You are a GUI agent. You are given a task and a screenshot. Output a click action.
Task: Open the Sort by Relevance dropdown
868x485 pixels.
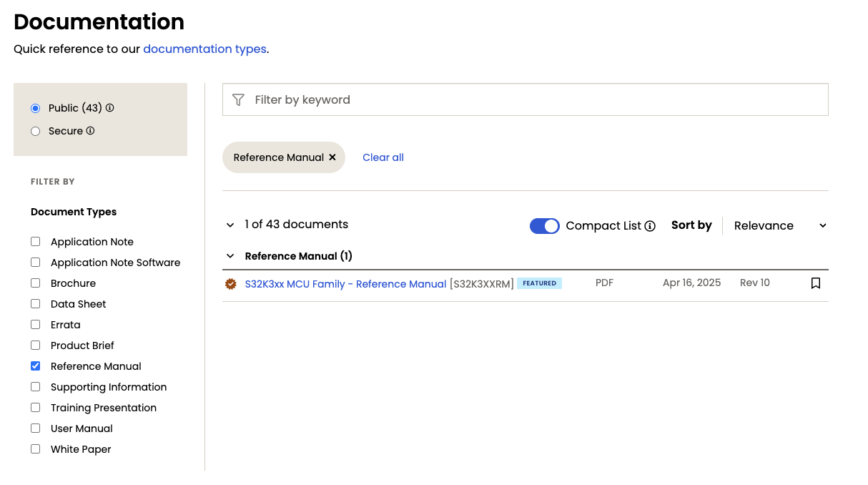click(x=779, y=226)
